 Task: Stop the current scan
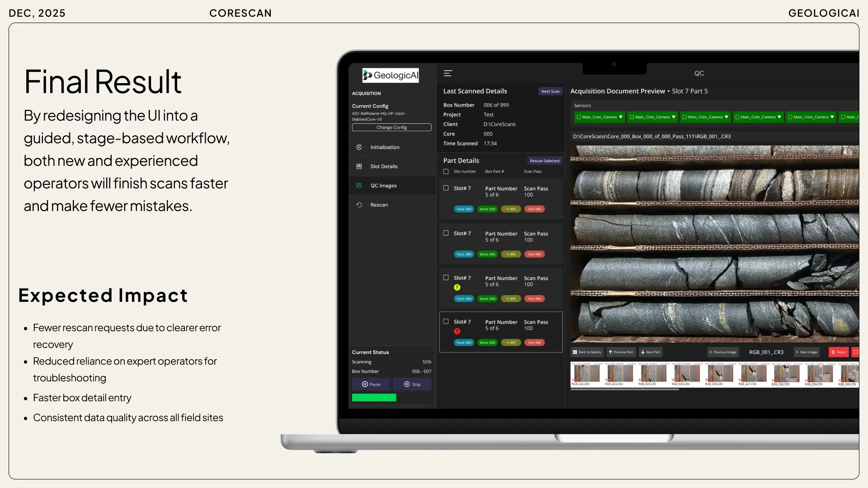coord(412,385)
